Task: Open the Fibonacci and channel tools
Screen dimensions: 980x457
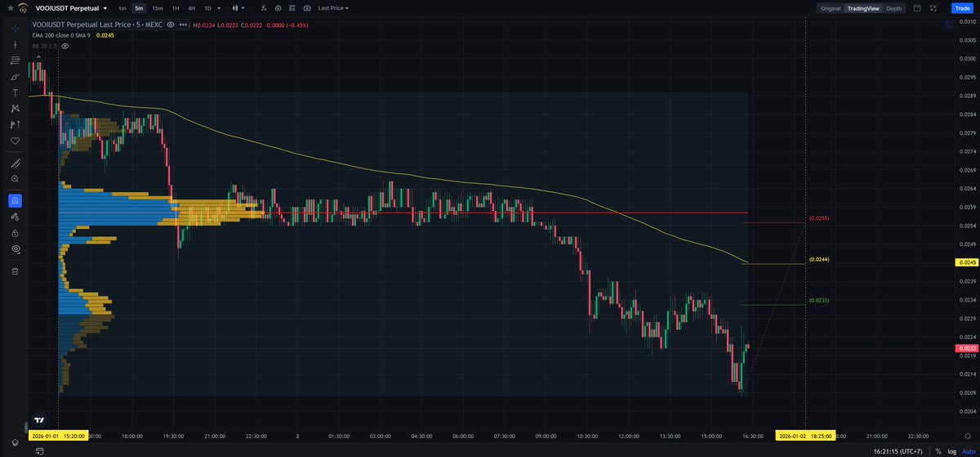Action: click(x=15, y=60)
